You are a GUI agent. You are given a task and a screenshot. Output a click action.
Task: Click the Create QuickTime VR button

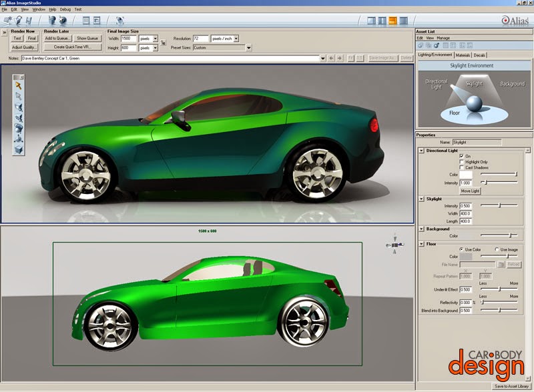pos(73,47)
